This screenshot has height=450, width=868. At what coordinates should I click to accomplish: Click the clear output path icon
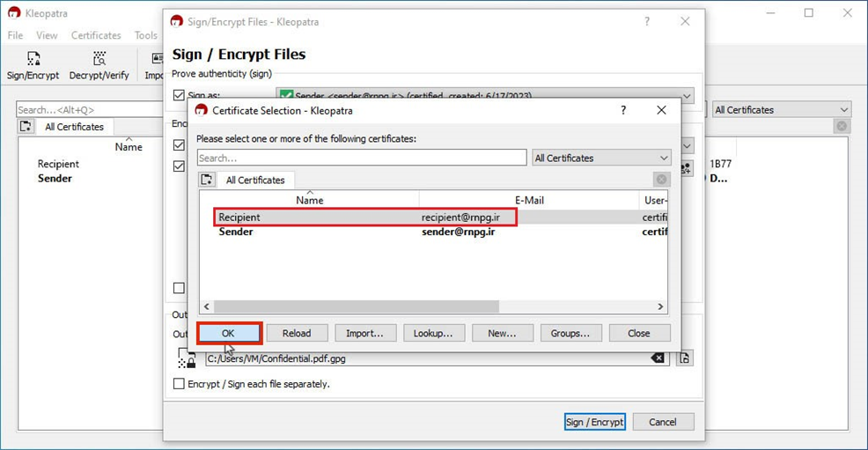pos(657,358)
